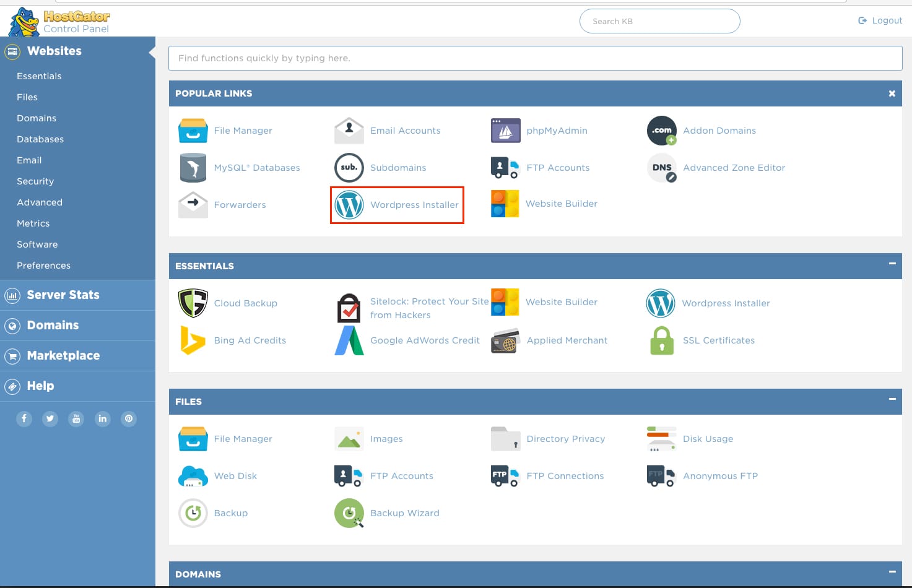Open the File Manager icon in Popular Links
The height and width of the screenshot is (588, 912).
[193, 131]
